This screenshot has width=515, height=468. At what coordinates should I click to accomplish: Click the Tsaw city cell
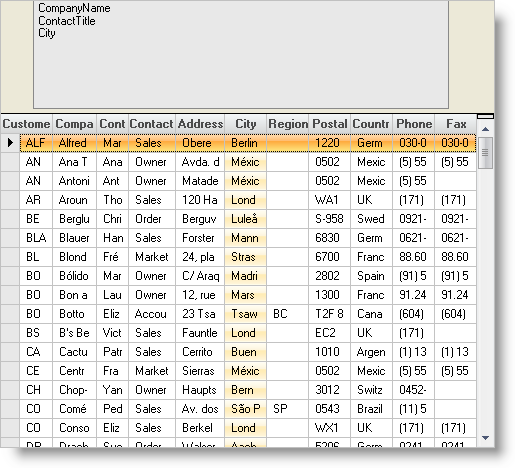(246, 314)
